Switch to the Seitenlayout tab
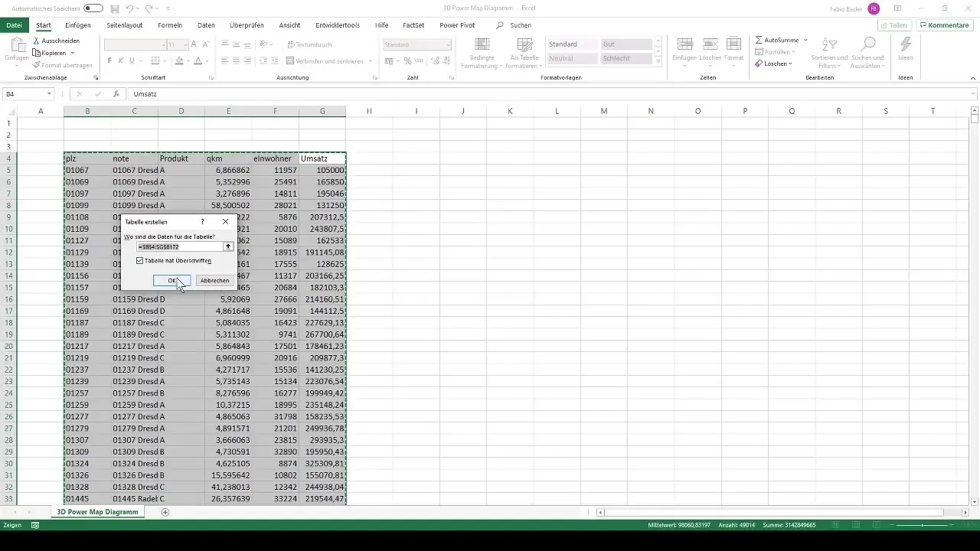 click(x=125, y=25)
